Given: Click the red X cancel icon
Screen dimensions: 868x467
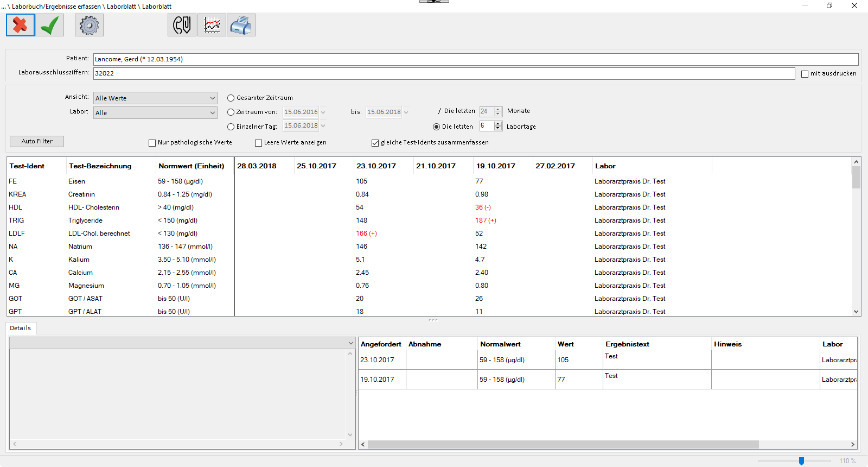Looking at the screenshot, I should 21,25.
